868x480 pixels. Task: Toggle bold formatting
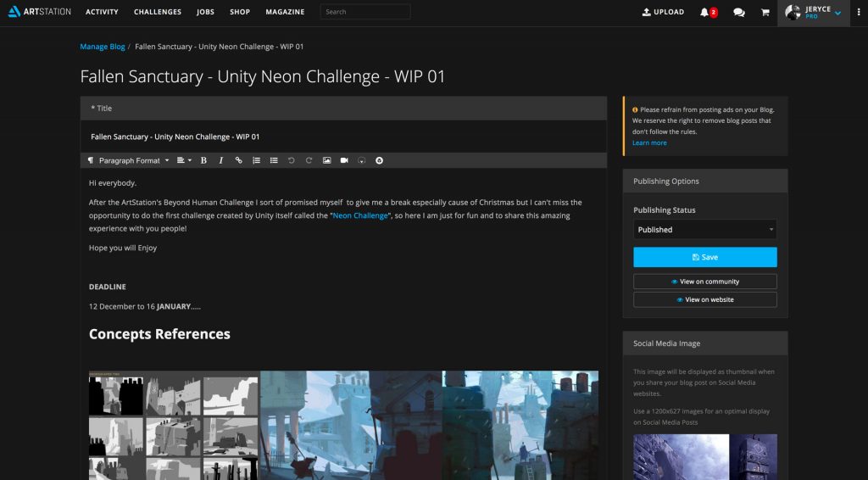[203, 160]
